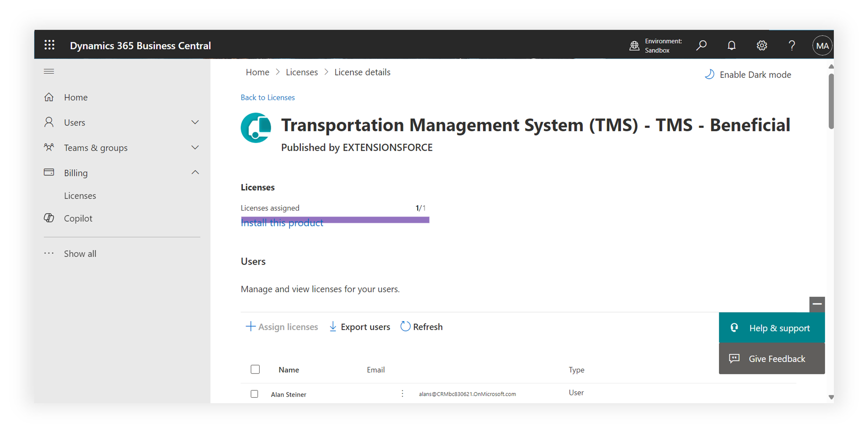Select the Sandbox environment globe icon
Viewport: 868px width, 433px height.
click(635, 45)
